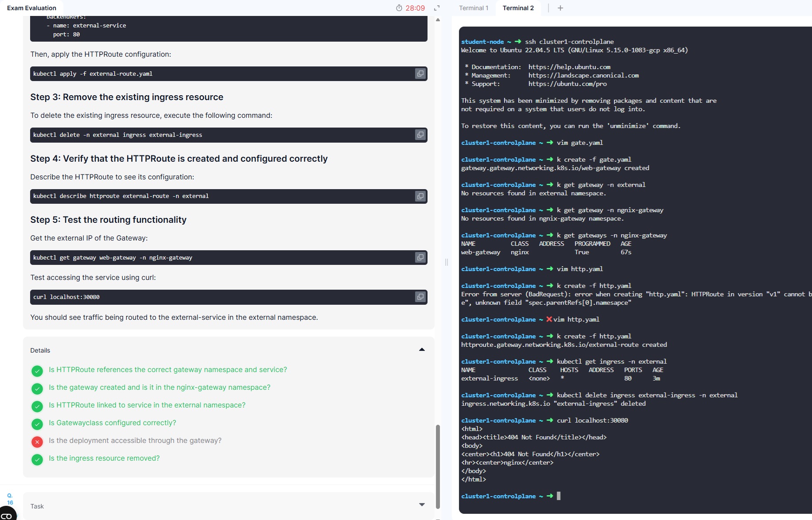This screenshot has height=520, width=812.
Task: Click the ubuntu.com/pro URL in terminal
Action: coord(567,84)
